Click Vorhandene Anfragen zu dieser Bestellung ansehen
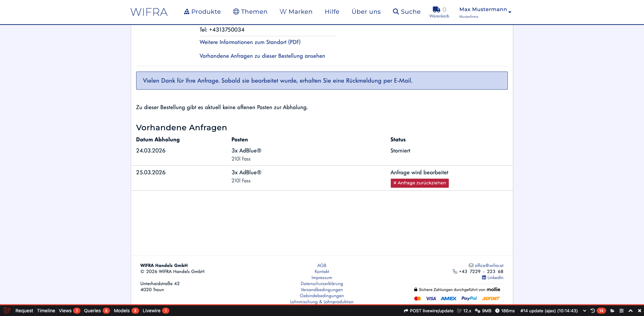644x316 pixels. click(262, 56)
